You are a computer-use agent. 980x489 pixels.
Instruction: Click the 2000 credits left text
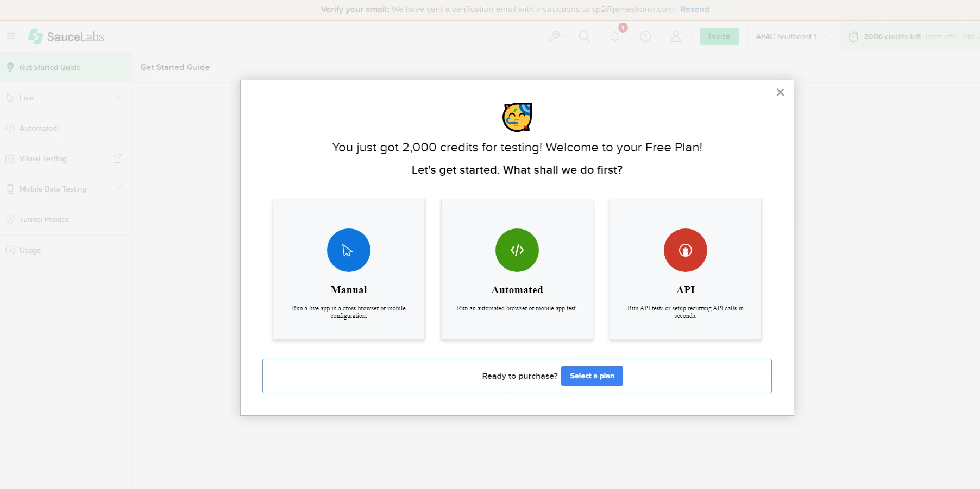tap(893, 37)
